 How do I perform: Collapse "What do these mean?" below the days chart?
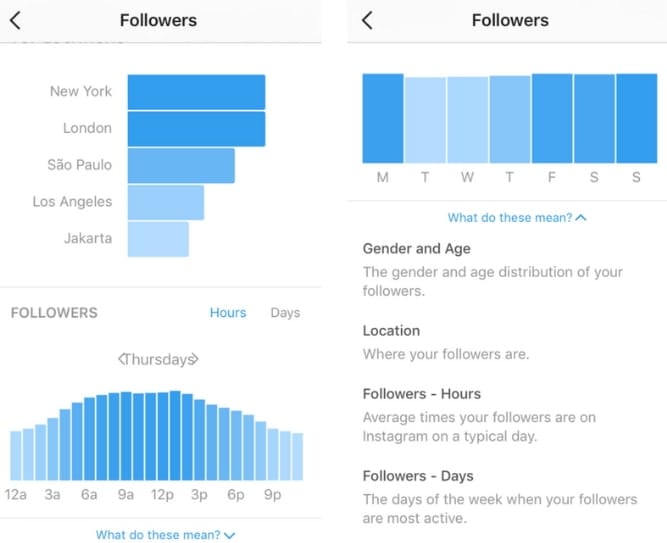click(516, 217)
